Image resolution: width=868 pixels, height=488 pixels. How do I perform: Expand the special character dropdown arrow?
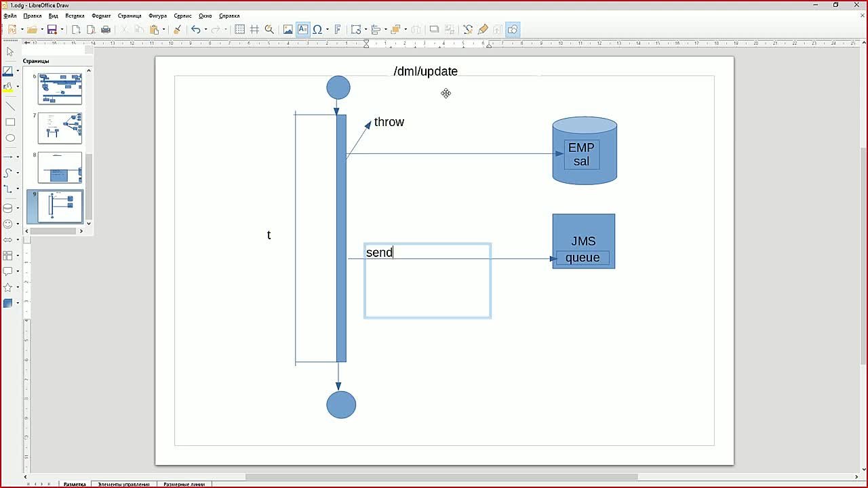[x=328, y=29]
